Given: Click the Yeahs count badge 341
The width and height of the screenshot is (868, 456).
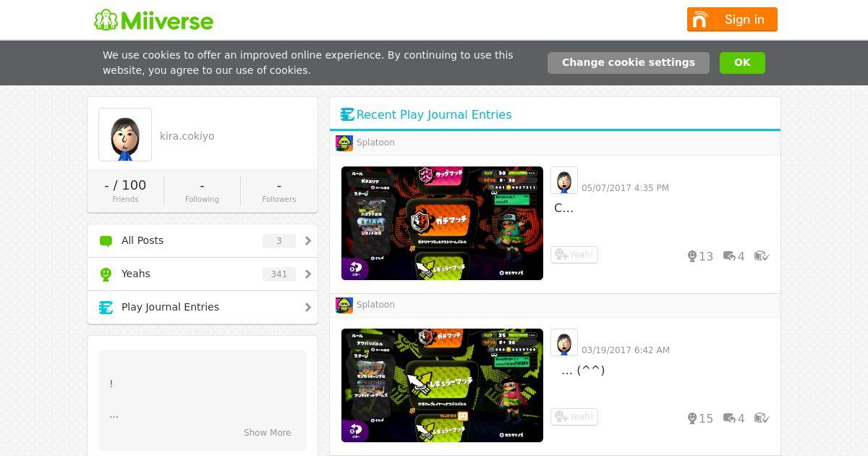Looking at the screenshot, I should [x=279, y=274].
